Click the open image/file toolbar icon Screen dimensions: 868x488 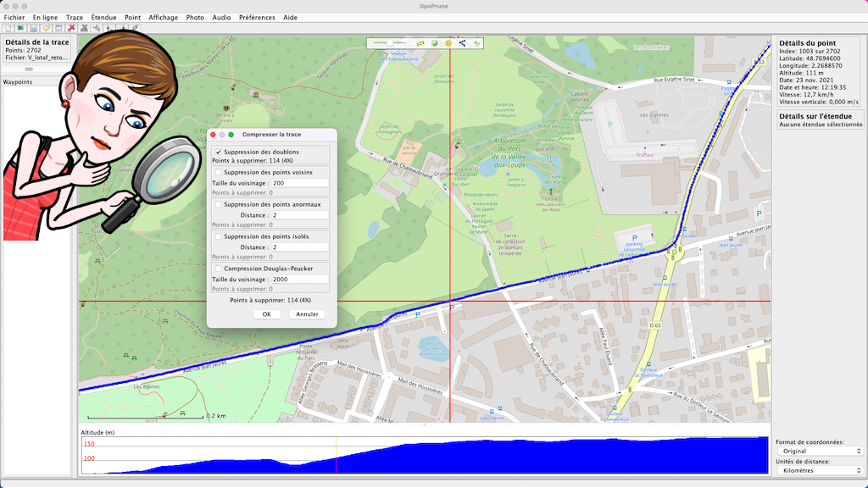click(x=21, y=28)
